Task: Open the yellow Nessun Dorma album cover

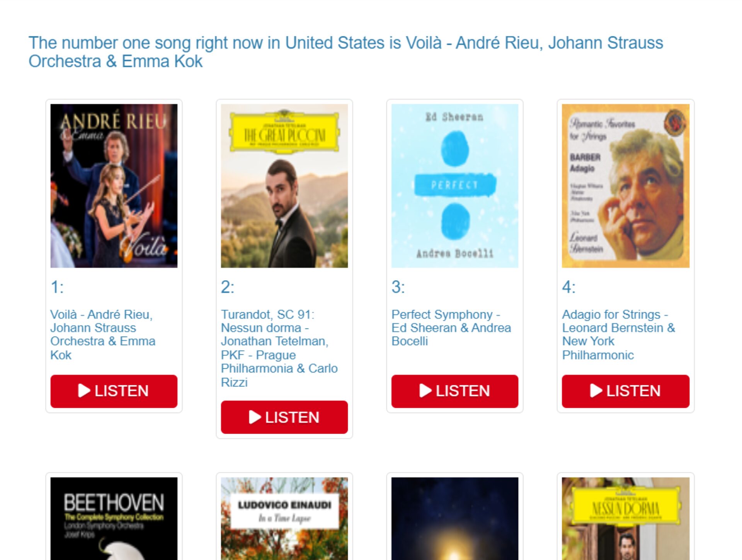Action: point(625,519)
